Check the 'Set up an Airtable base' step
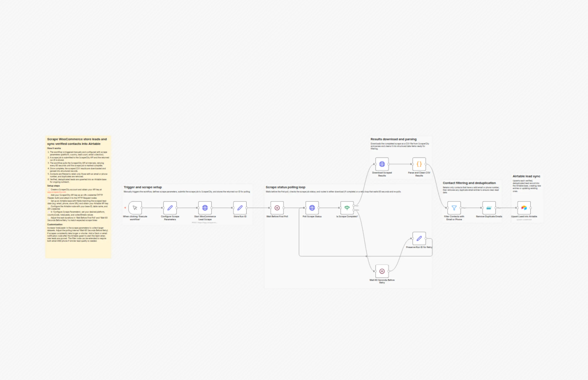Screen dimensions: 588x380 click(49, 201)
